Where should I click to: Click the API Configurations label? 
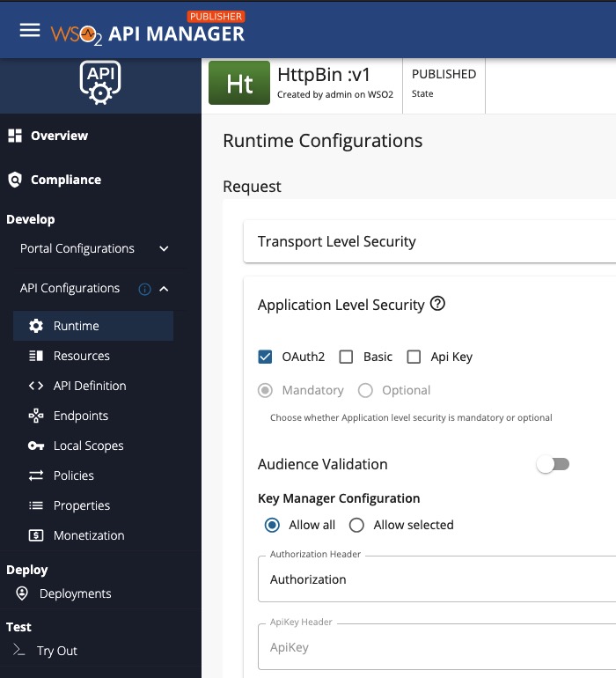[70, 289]
